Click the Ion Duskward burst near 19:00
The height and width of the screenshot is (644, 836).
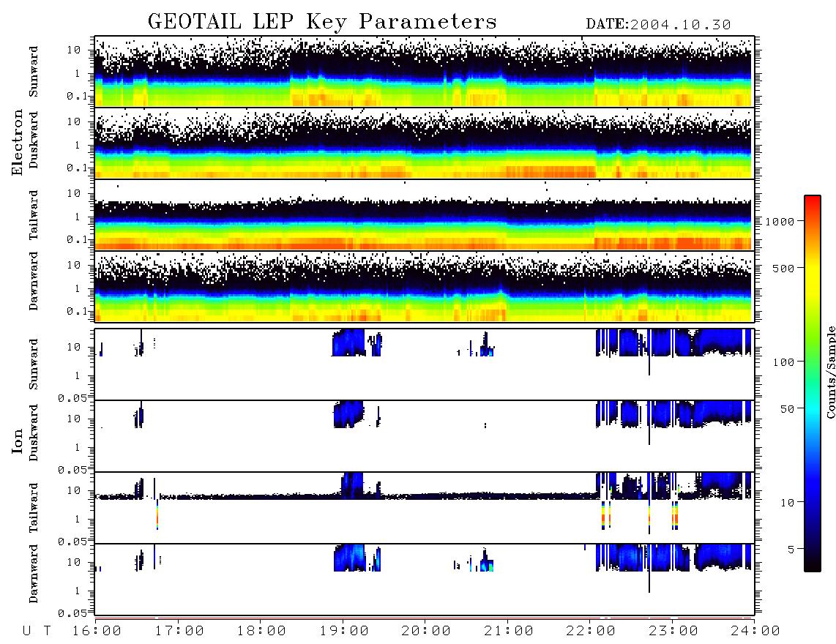pyautogui.click(x=348, y=414)
